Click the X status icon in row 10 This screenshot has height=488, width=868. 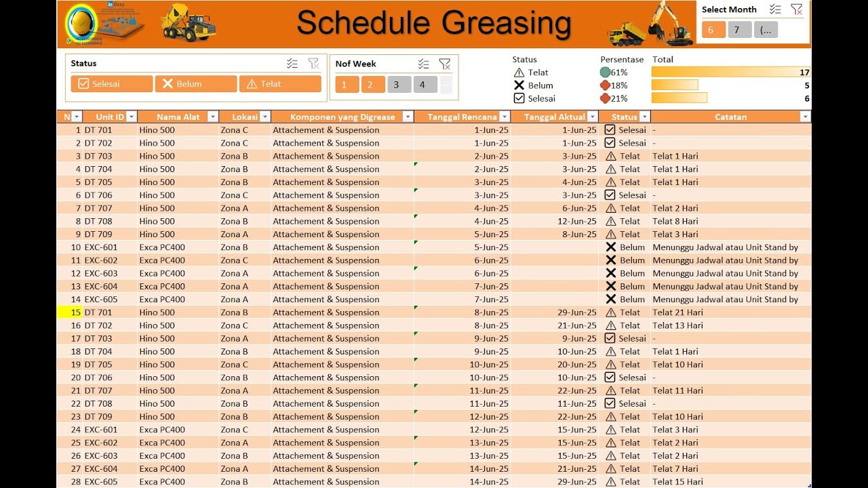coord(610,247)
